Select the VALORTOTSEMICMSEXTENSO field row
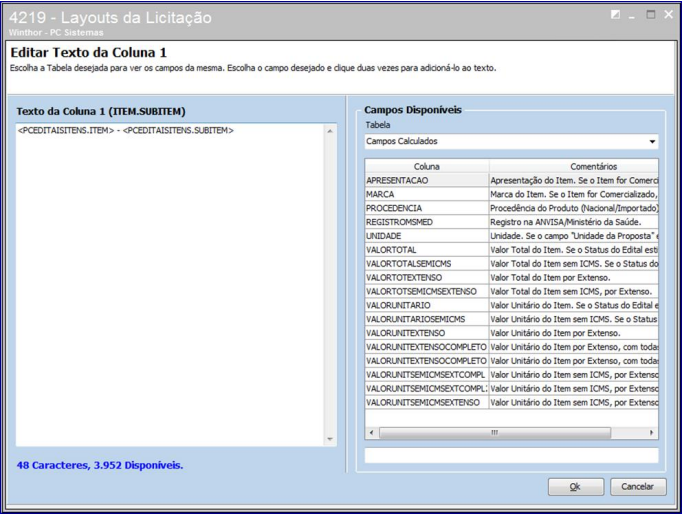 coord(511,292)
